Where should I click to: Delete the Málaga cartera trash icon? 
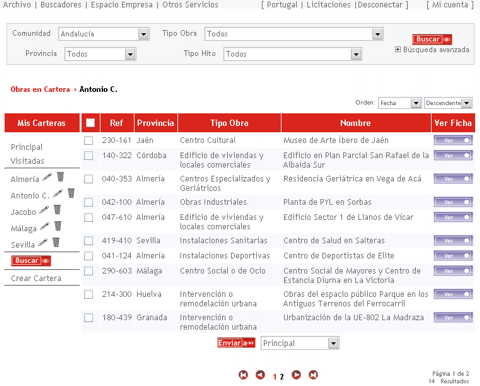[x=58, y=226]
